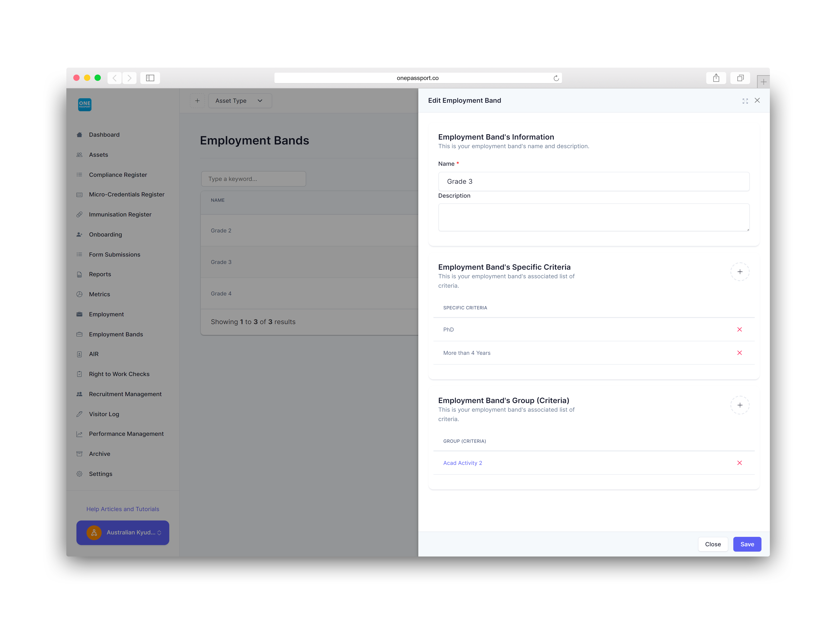Screen dimensions: 840x630
Task: Open Micro-Credentials Register
Action: 126,194
